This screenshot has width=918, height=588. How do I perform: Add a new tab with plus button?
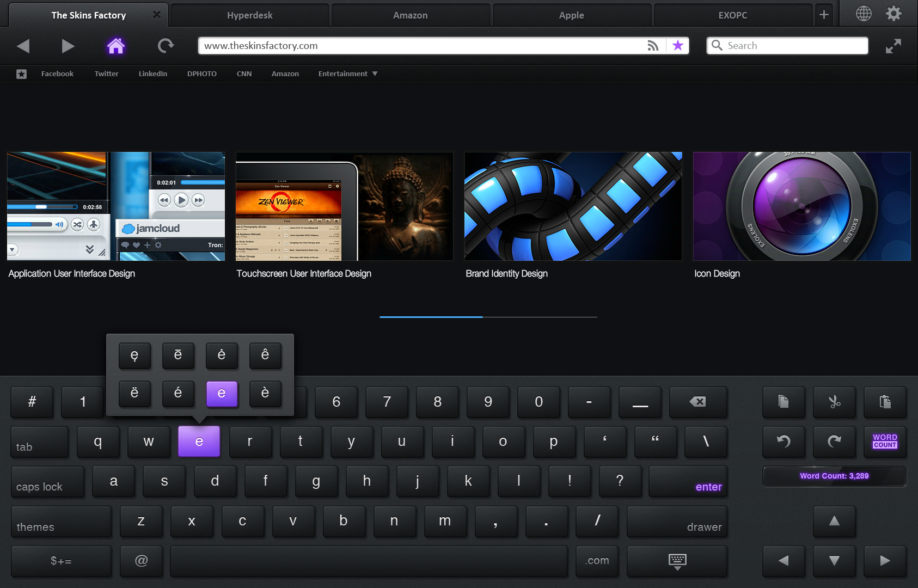[x=824, y=15]
